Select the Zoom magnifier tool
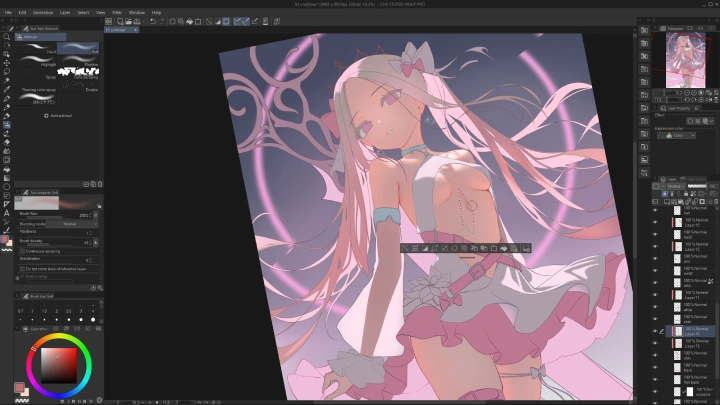The width and height of the screenshot is (720, 405). (6, 37)
